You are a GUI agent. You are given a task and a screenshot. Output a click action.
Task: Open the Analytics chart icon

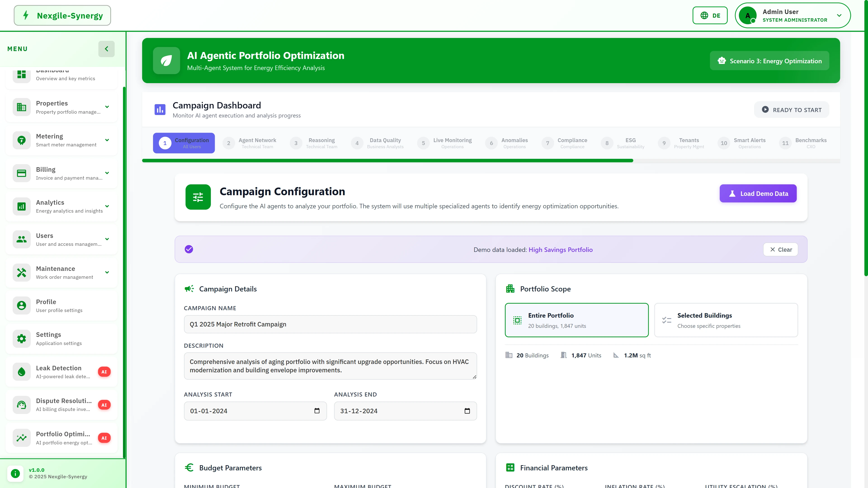(21, 206)
